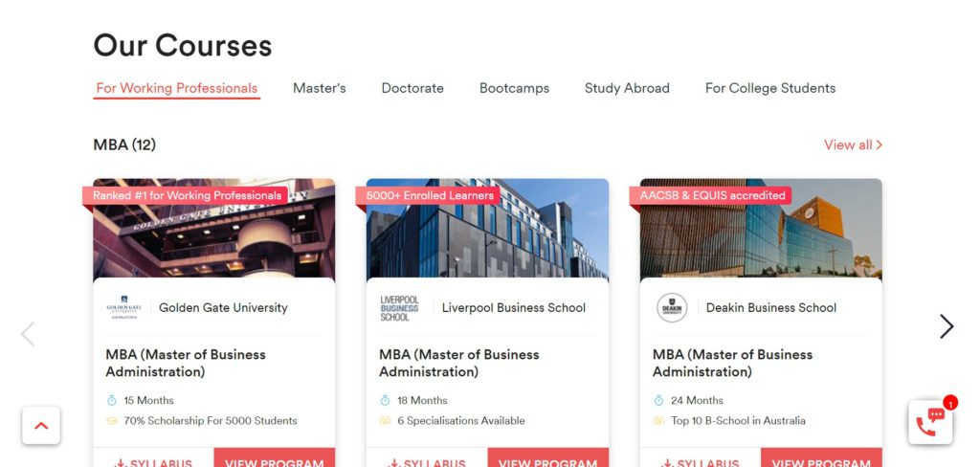The image size is (980, 467).
Task: Open the Bootcamps tab
Action: click(514, 88)
